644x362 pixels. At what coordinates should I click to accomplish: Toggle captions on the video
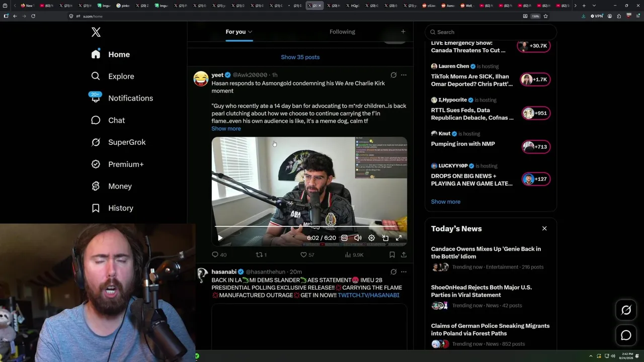coord(344,238)
